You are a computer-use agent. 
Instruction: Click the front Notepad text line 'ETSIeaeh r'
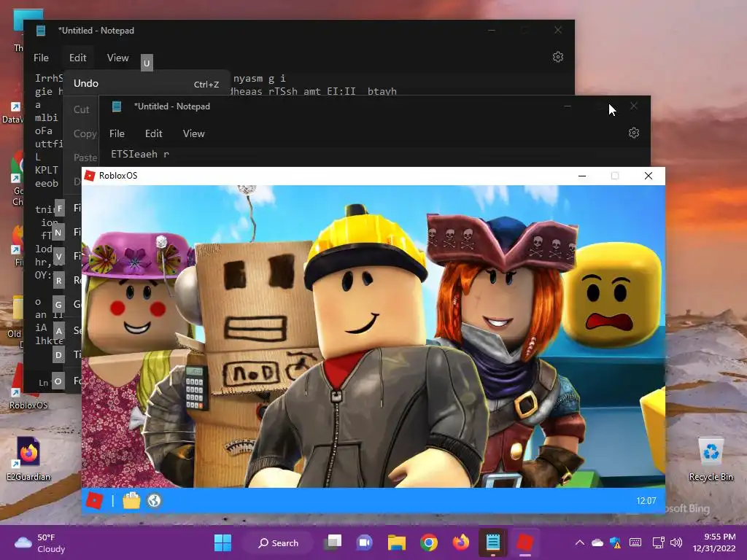click(140, 155)
